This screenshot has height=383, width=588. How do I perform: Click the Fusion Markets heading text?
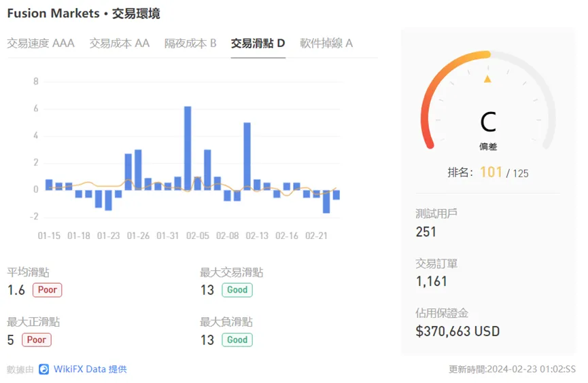point(53,14)
